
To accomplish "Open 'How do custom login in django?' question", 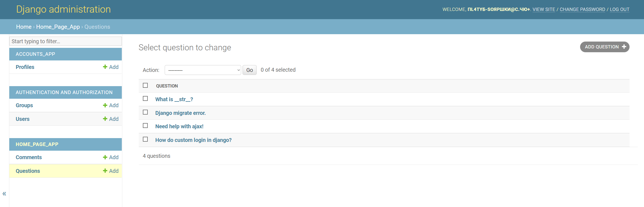I will pos(193,140).
